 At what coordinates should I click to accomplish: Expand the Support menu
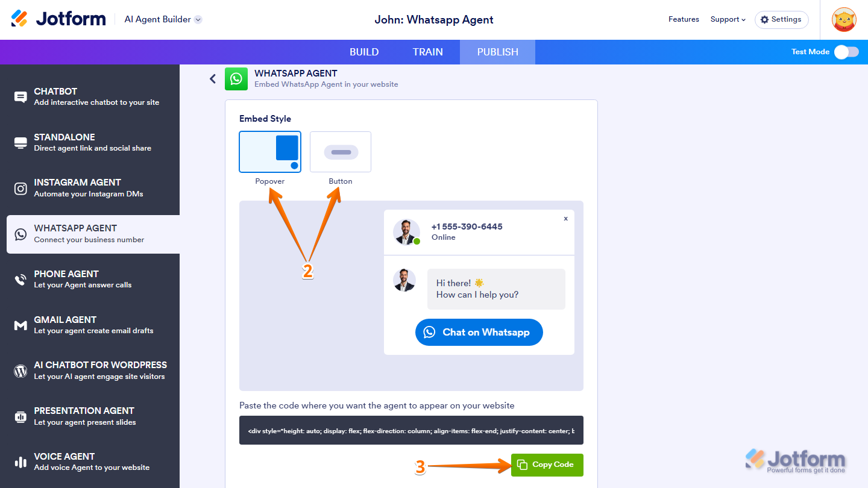pos(728,19)
